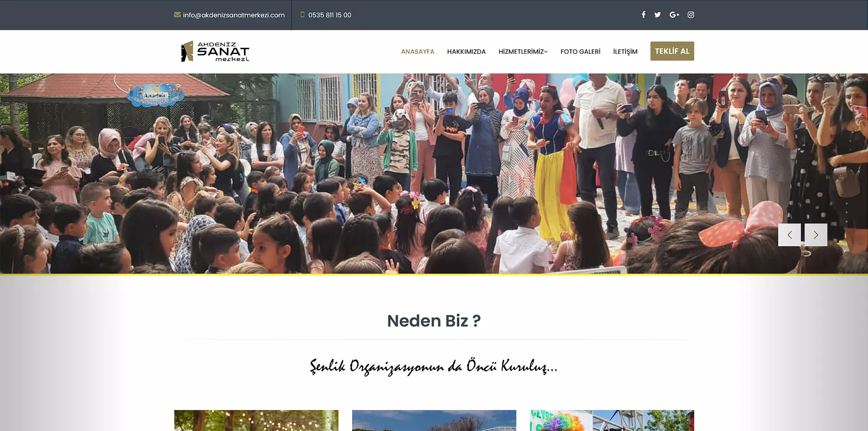Click the mobile phone icon
This screenshot has width=868, height=431.
click(302, 15)
